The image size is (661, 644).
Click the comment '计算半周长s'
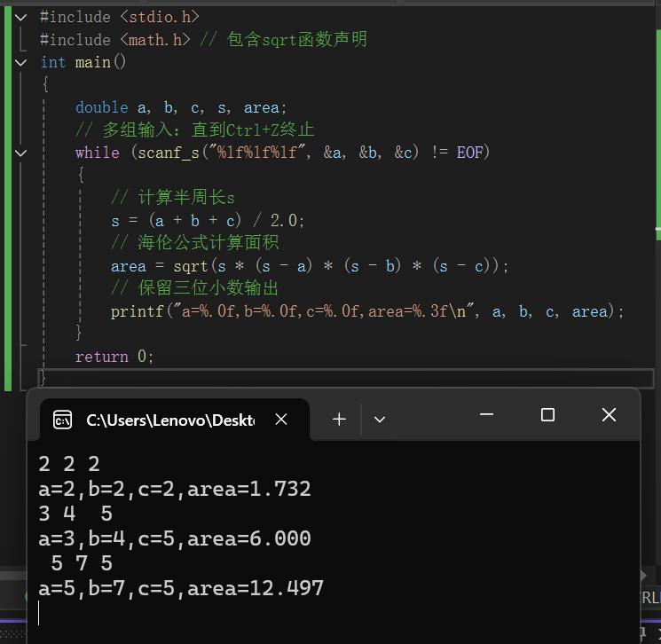(x=173, y=198)
